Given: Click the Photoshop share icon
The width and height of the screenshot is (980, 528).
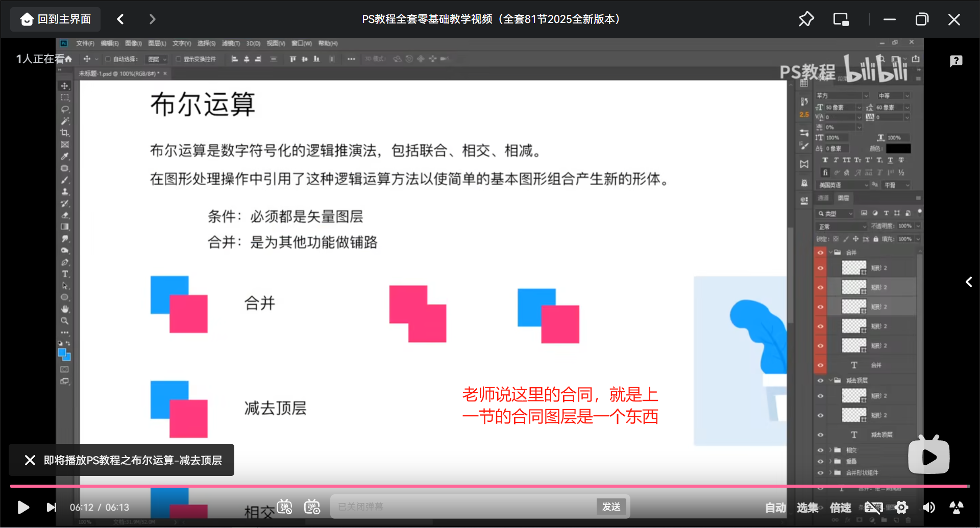Looking at the screenshot, I should click(x=916, y=59).
